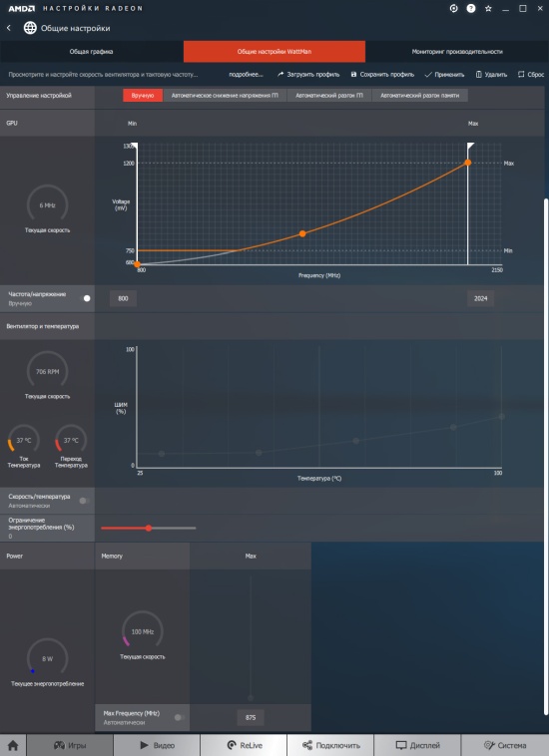Click the Min white flag marker on GPU graph

tap(135, 146)
